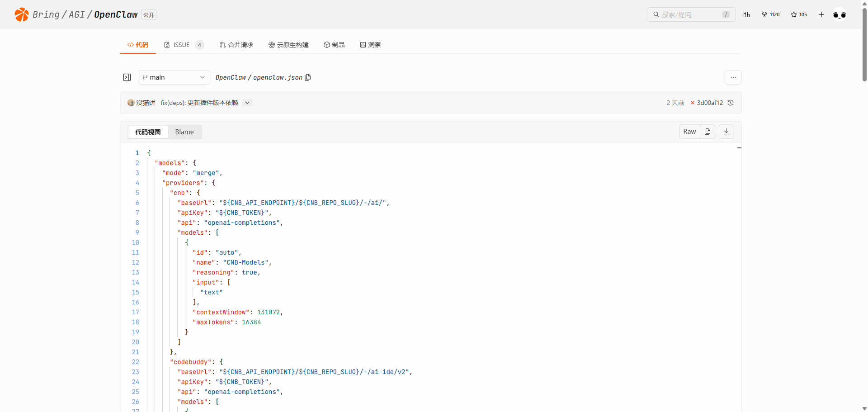This screenshot has width=868, height=412.
Task: Open the three-dot more options menu
Action: click(733, 77)
